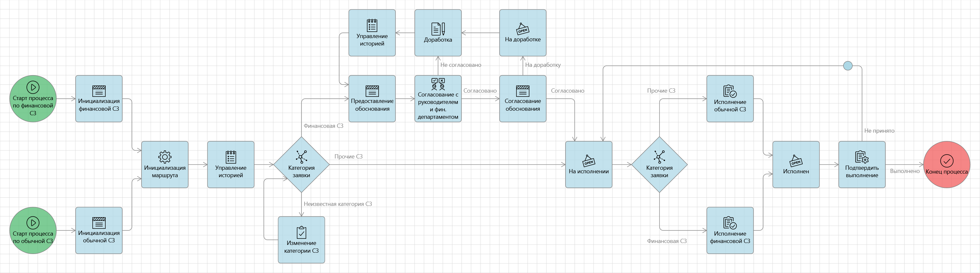Click the 'Неизвестная категория СЗ' transition label
Image resolution: width=980 pixels, height=273 pixels.
[338, 204]
